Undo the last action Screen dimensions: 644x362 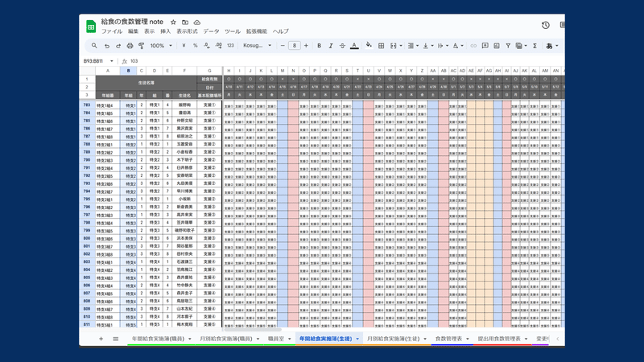[107, 46]
